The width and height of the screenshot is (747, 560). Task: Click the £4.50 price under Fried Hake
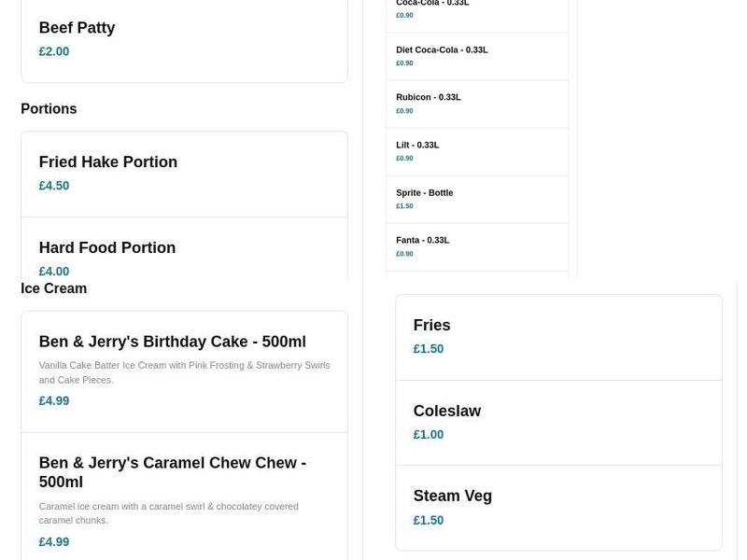coord(54,186)
